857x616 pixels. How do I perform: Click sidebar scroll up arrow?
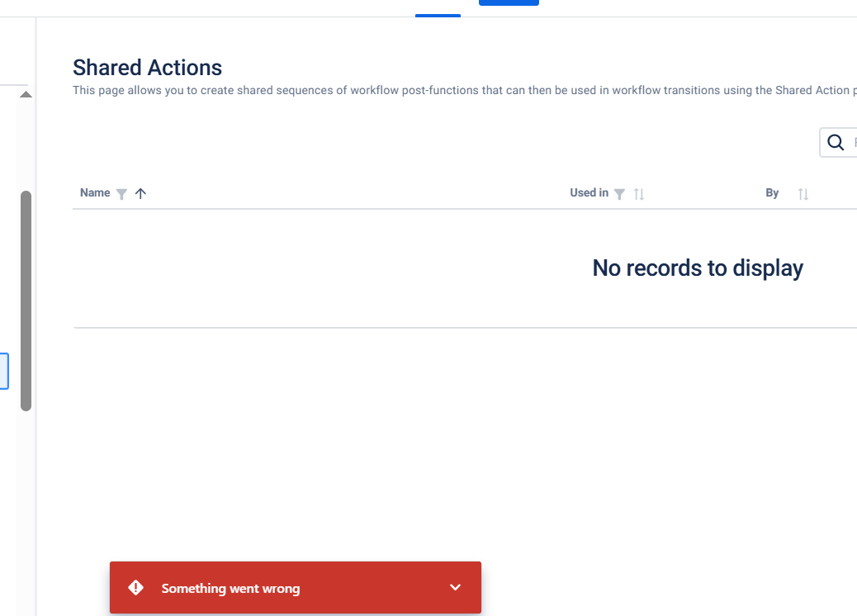(x=26, y=95)
